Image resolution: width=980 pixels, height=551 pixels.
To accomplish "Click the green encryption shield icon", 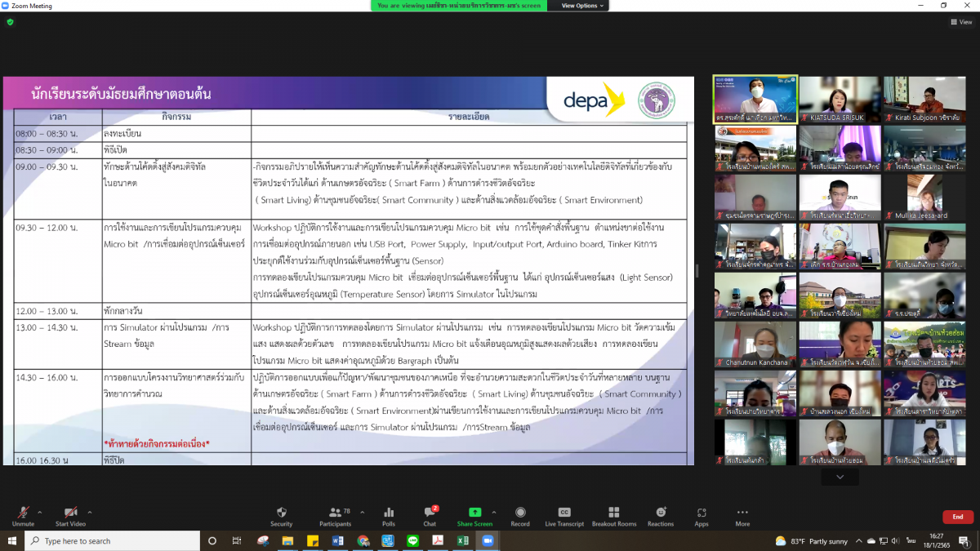I will click(x=10, y=22).
